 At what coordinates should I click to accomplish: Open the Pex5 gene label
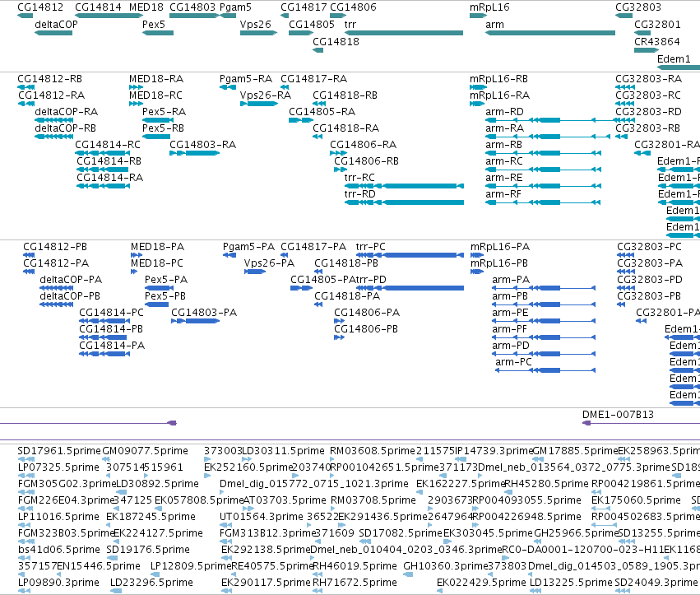tap(154, 25)
